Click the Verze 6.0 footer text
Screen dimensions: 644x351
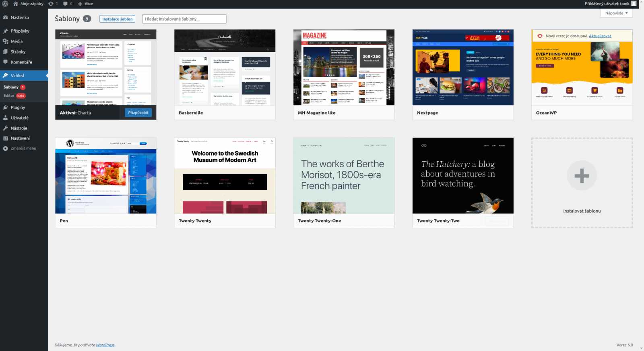(x=624, y=345)
